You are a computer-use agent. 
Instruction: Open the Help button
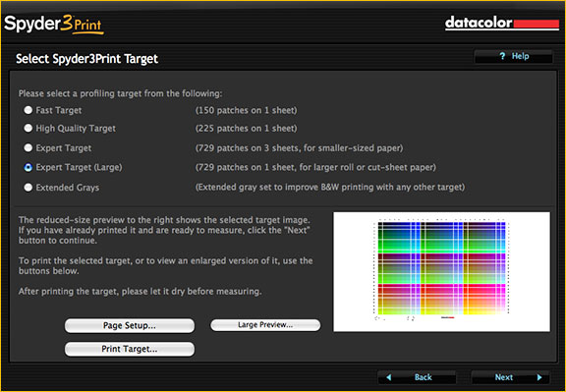click(x=513, y=56)
